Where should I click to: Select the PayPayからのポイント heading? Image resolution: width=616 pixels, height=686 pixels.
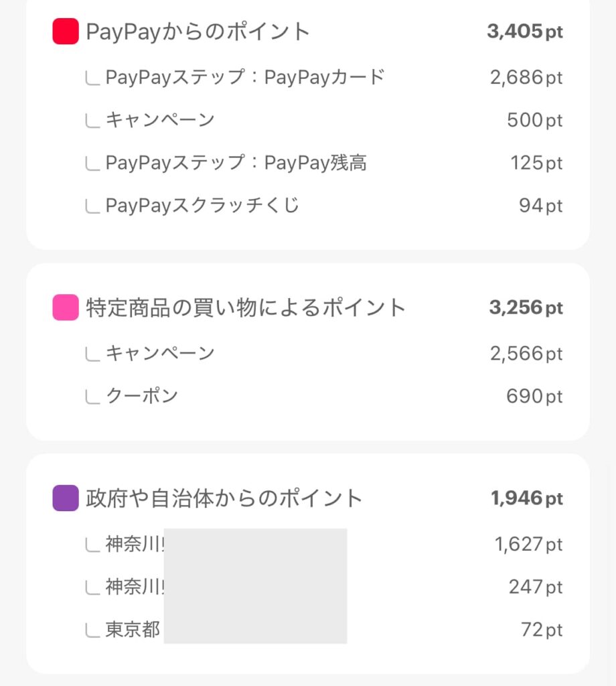click(198, 31)
